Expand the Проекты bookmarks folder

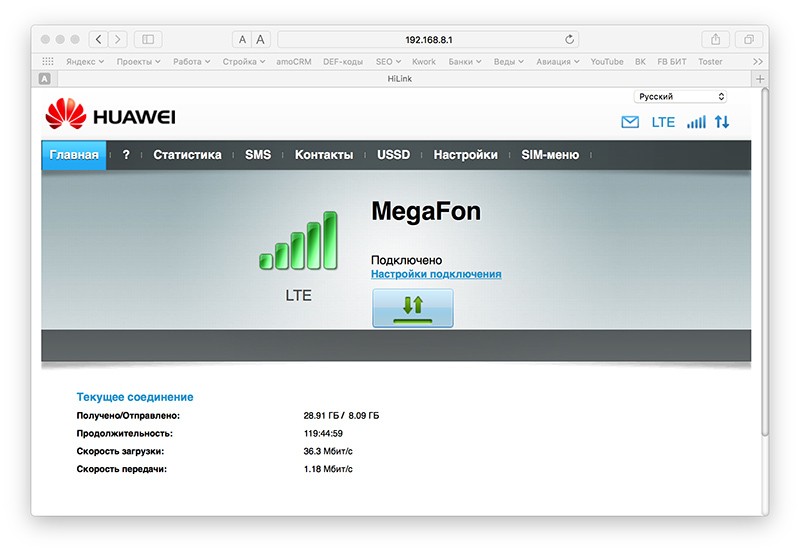[x=138, y=61]
